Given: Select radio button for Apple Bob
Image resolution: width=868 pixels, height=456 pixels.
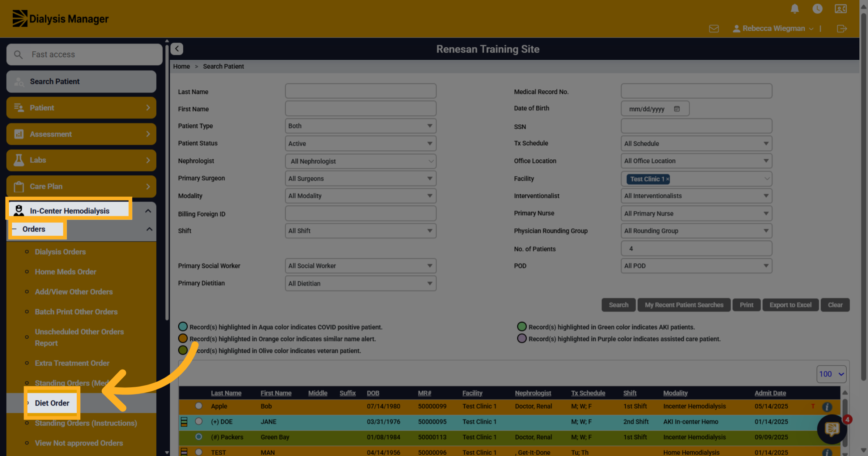Looking at the screenshot, I should (x=199, y=406).
